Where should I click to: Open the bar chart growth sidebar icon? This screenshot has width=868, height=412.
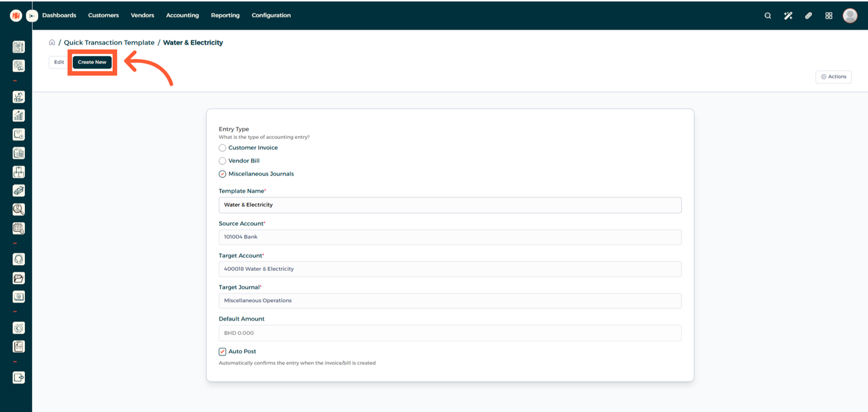[19, 116]
